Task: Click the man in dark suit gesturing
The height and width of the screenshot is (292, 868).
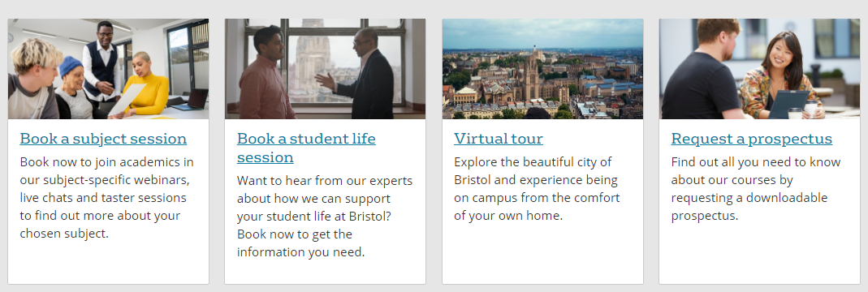Action: 365,74
